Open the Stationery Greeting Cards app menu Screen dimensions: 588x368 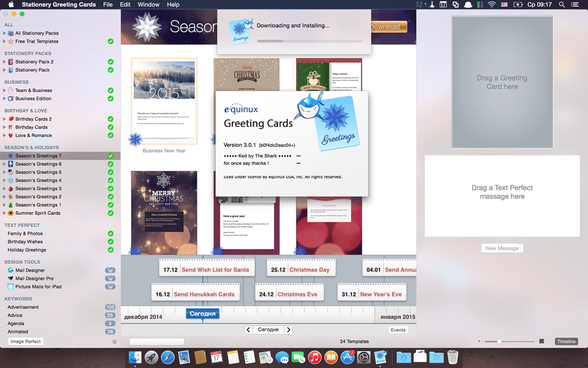59,4
